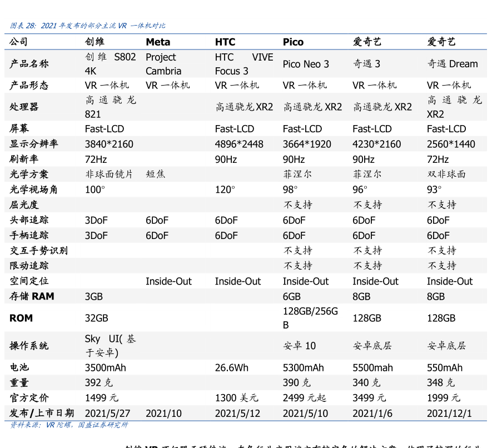
Task: Click the chart title '图表 28' caption
Action: 87,26
